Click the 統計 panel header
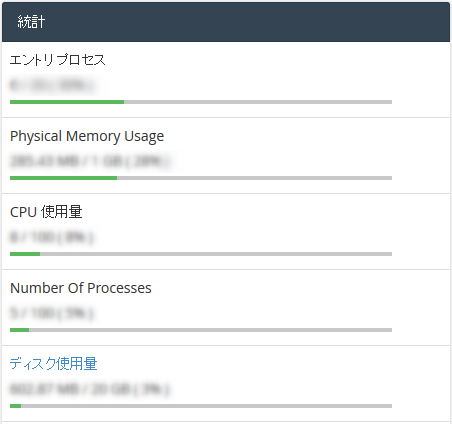The height and width of the screenshot is (424, 452). click(x=226, y=22)
